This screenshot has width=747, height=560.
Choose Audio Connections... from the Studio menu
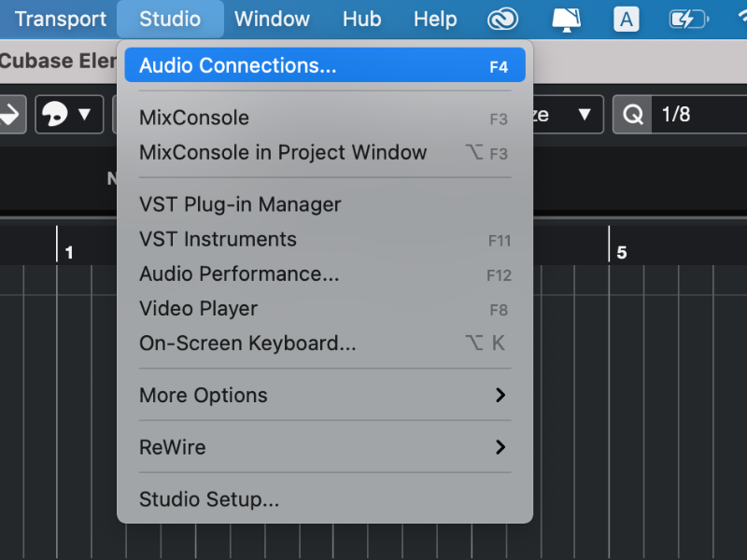click(325, 65)
